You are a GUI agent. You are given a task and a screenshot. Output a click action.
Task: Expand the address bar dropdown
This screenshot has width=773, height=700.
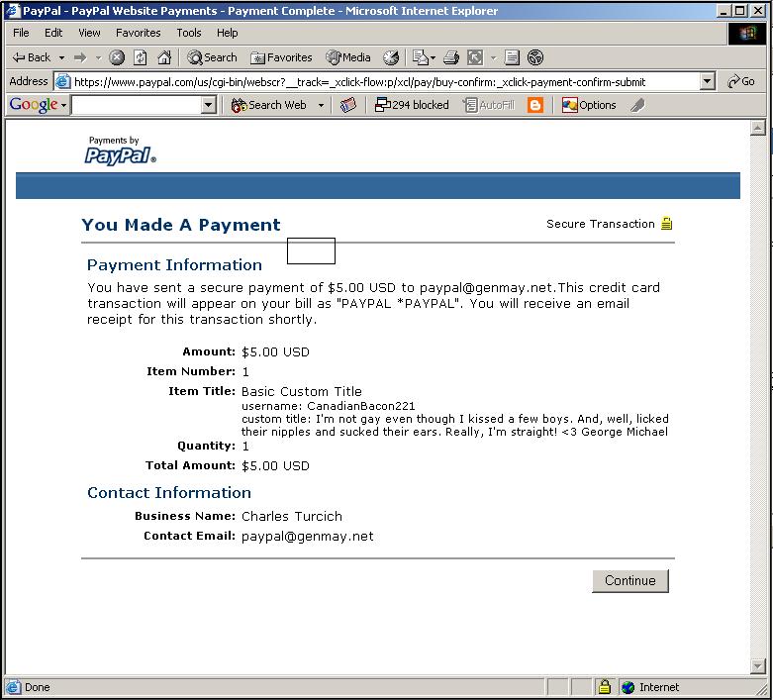coord(708,81)
